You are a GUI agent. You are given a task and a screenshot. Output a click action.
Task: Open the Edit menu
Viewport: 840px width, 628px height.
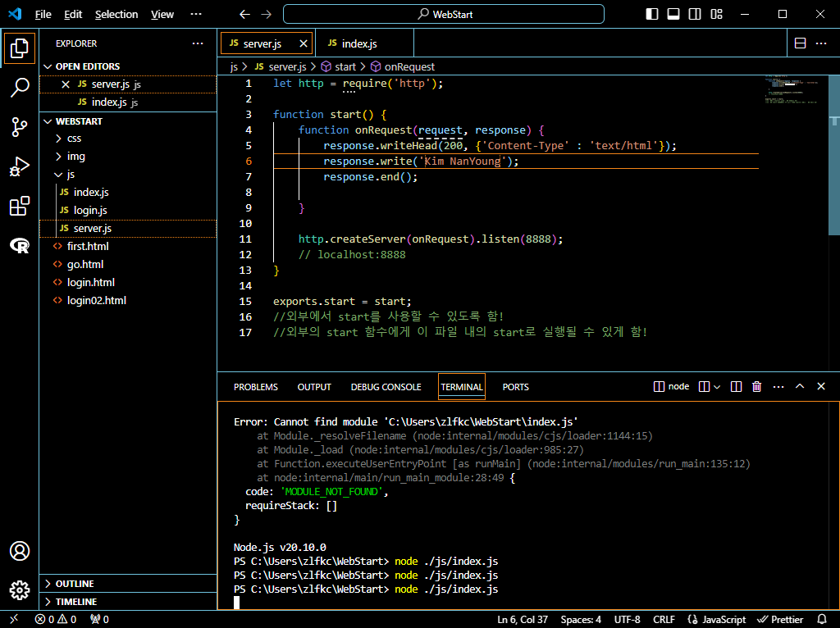(73, 15)
